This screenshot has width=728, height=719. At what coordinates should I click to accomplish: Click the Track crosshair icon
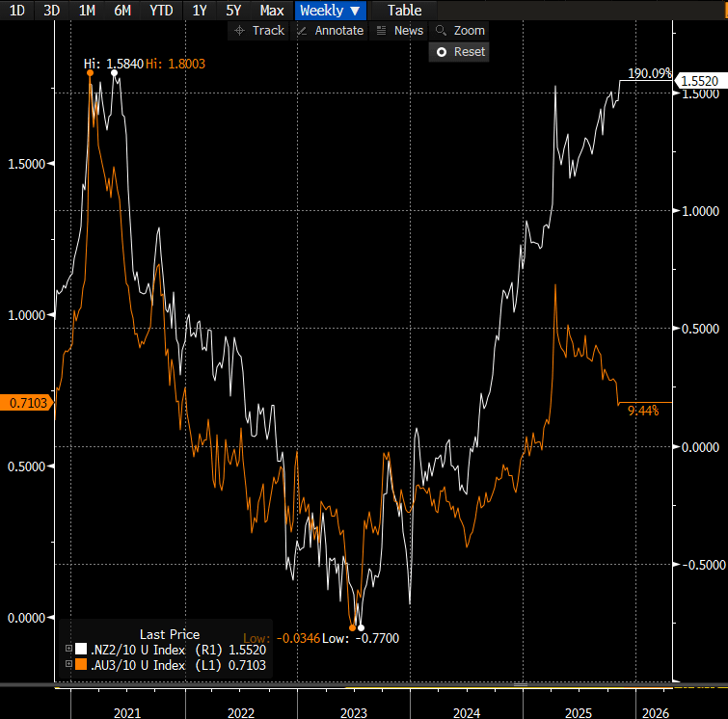pyautogui.click(x=240, y=31)
